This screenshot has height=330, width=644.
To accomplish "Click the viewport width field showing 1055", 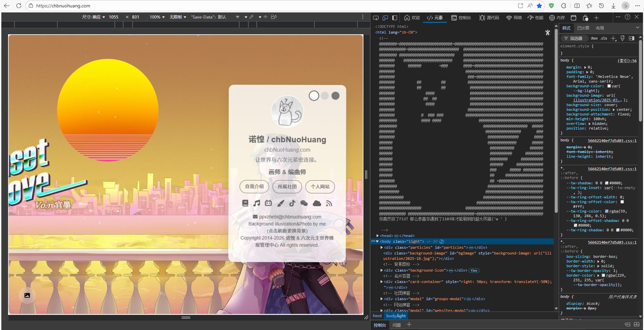I will click(113, 17).
